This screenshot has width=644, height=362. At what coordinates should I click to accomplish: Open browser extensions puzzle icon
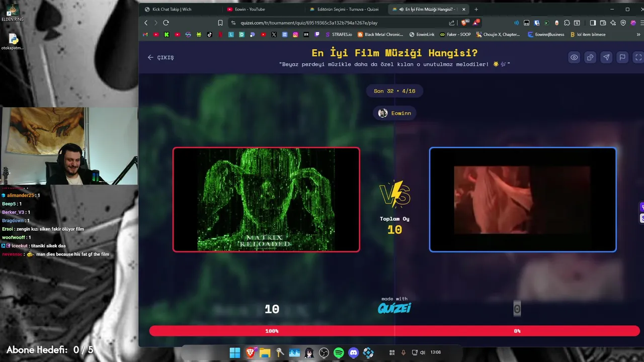pyautogui.click(x=567, y=23)
